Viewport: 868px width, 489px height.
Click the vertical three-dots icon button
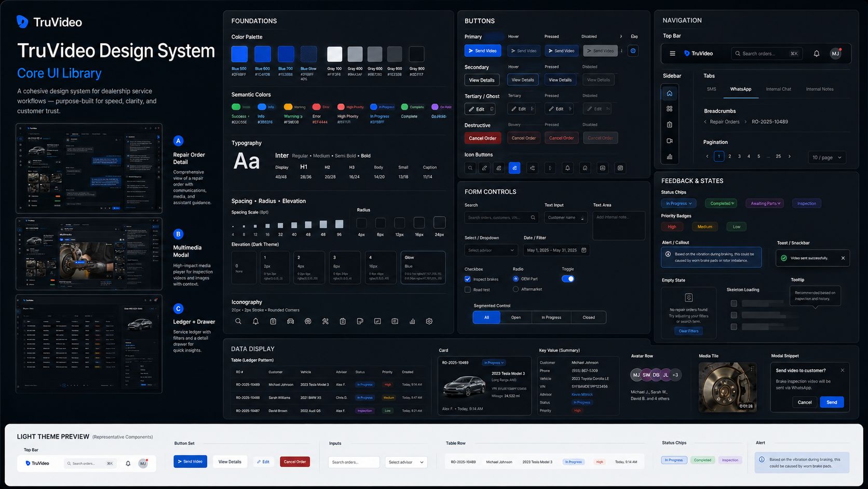(550, 168)
